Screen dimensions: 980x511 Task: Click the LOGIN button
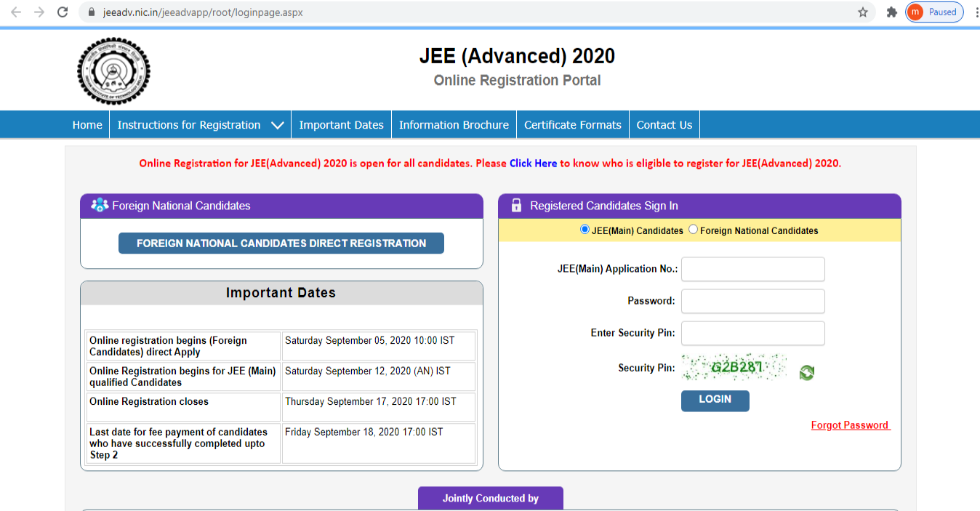coord(715,400)
